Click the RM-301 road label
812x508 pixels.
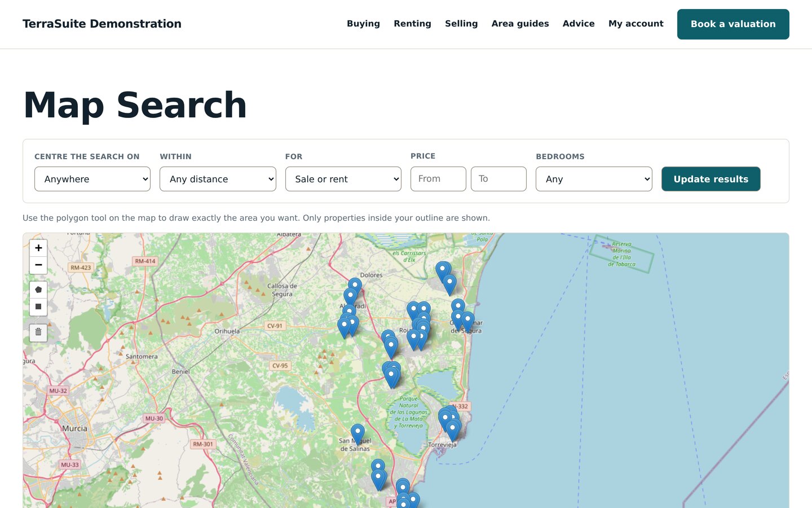(203, 444)
